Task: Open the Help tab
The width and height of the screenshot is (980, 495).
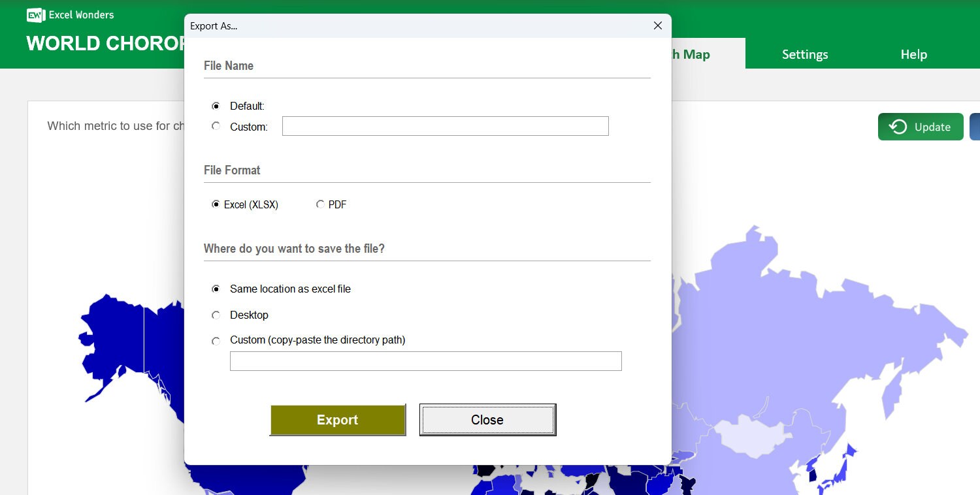Action: (x=913, y=54)
